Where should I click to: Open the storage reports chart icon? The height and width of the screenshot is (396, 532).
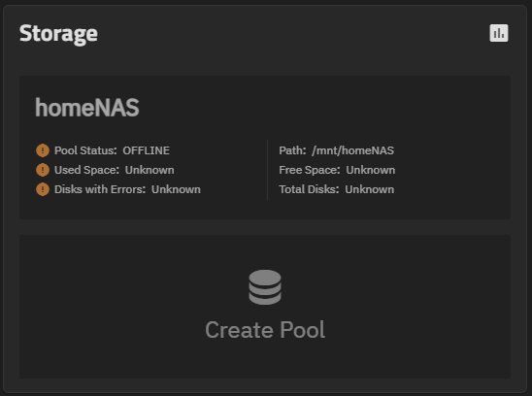click(499, 33)
